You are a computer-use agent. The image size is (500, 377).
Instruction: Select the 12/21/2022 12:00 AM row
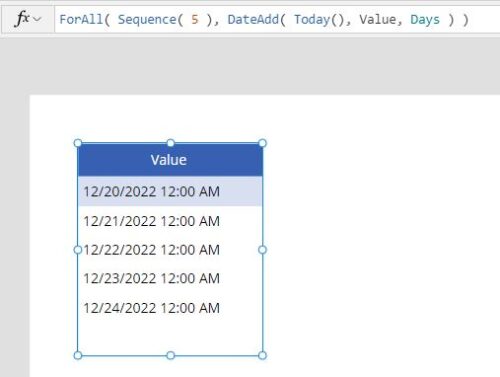tap(170, 221)
